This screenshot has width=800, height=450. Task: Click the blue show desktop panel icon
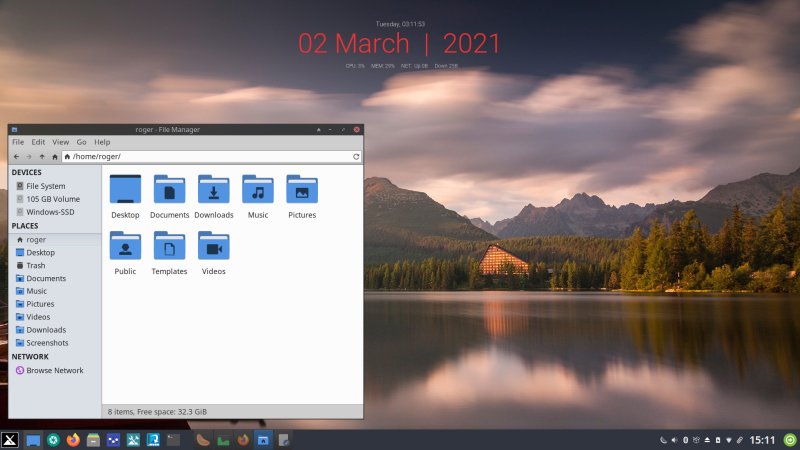click(x=33, y=440)
